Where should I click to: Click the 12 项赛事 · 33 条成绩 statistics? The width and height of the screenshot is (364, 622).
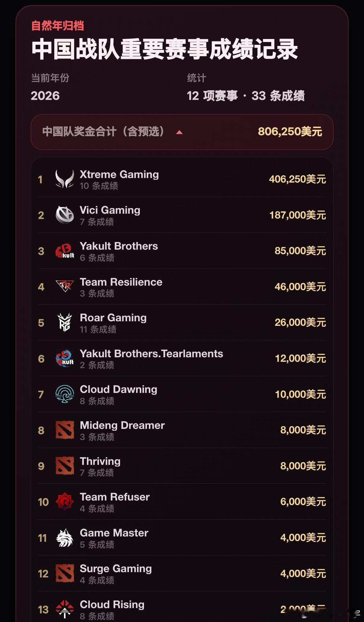246,96
